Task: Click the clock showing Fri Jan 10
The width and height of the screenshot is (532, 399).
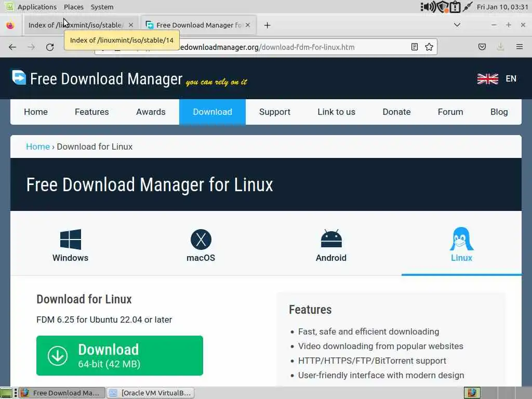Action: 502,7
